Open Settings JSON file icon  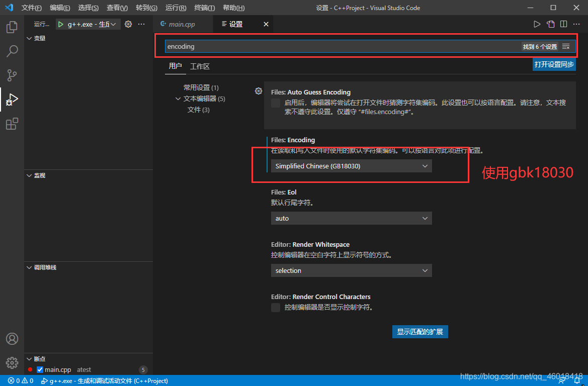550,24
